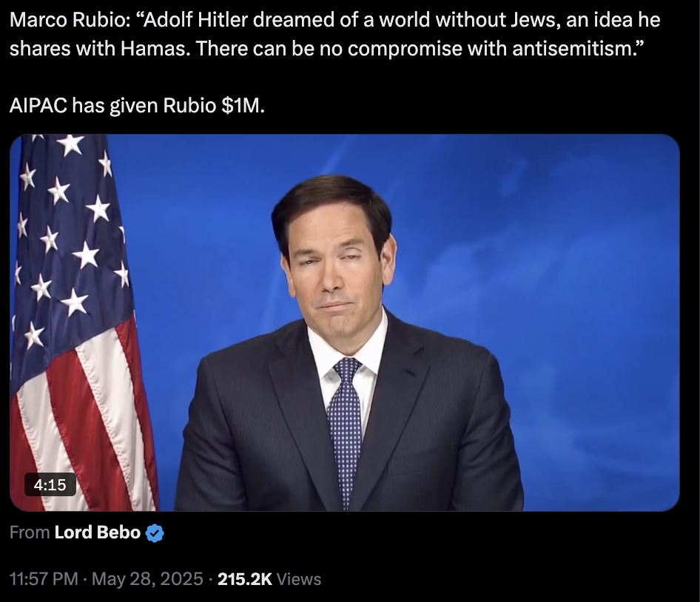
Task: Play the embedded video with the blue backdrop
Action: click(x=345, y=322)
